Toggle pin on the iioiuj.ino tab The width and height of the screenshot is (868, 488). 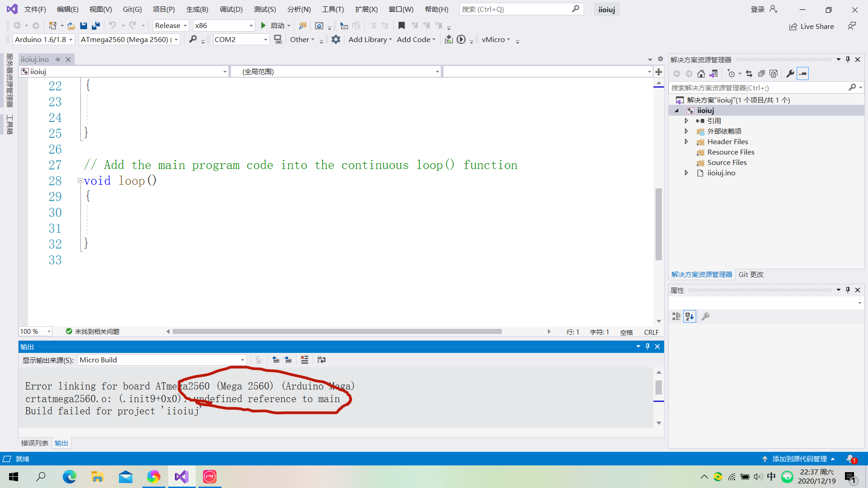(x=57, y=60)
